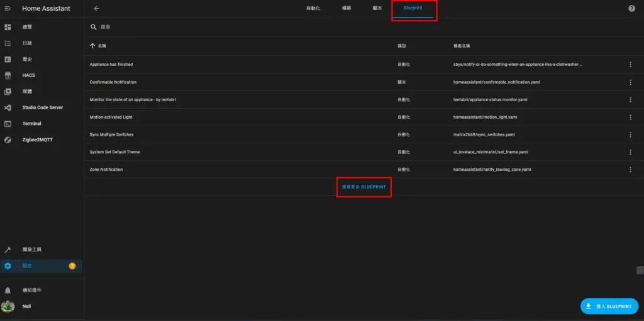
Task: Open the developer tools hammer icon
Action: pos(8,249)
